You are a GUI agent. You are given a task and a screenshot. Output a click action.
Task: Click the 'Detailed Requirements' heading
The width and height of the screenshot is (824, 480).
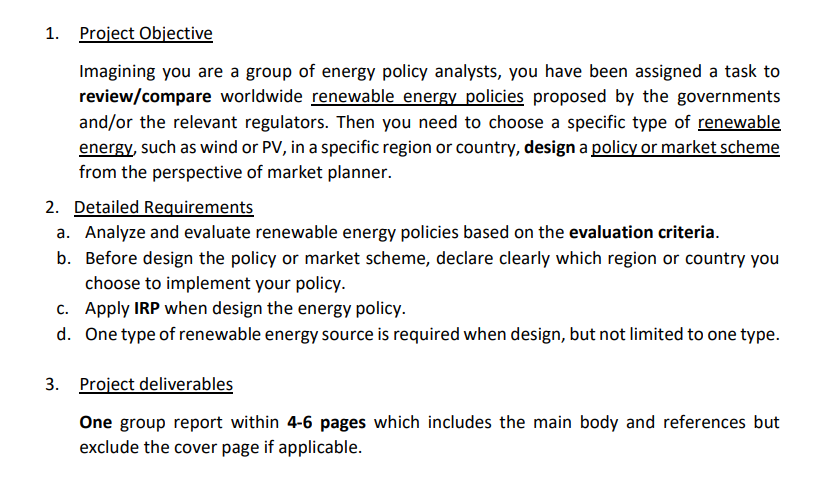[x=163, y=207]
